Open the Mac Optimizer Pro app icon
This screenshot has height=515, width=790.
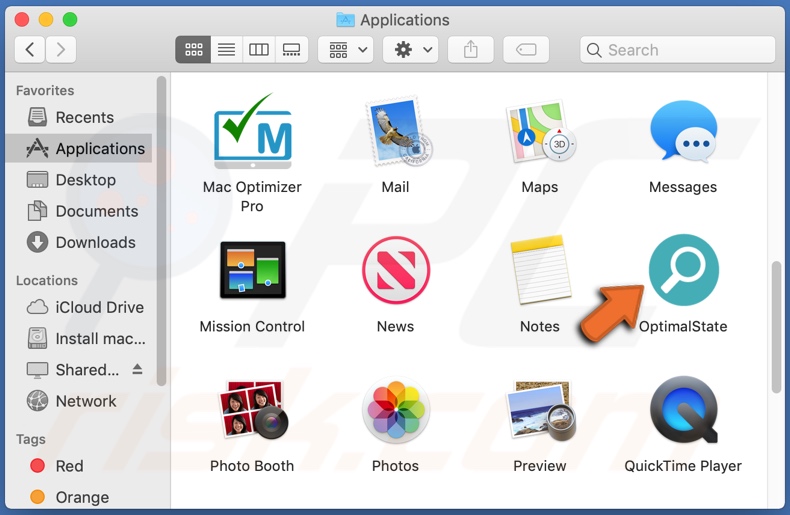click(x=253, y=132)
